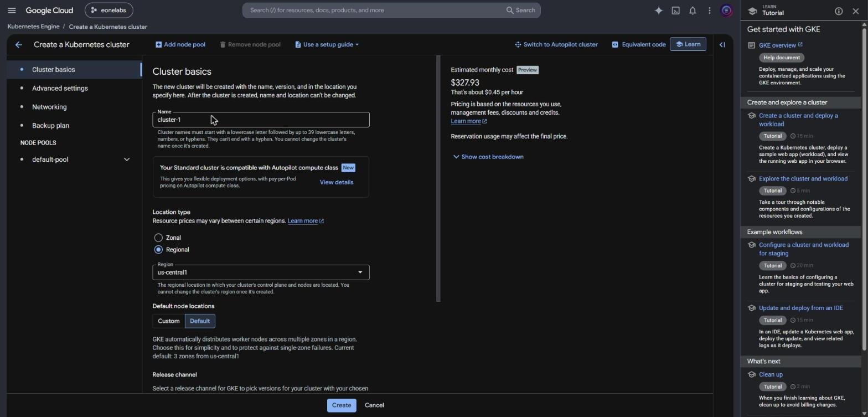868x417 pixels.
Task: Open the account avatar menu
Action: (x=726, y=10)
